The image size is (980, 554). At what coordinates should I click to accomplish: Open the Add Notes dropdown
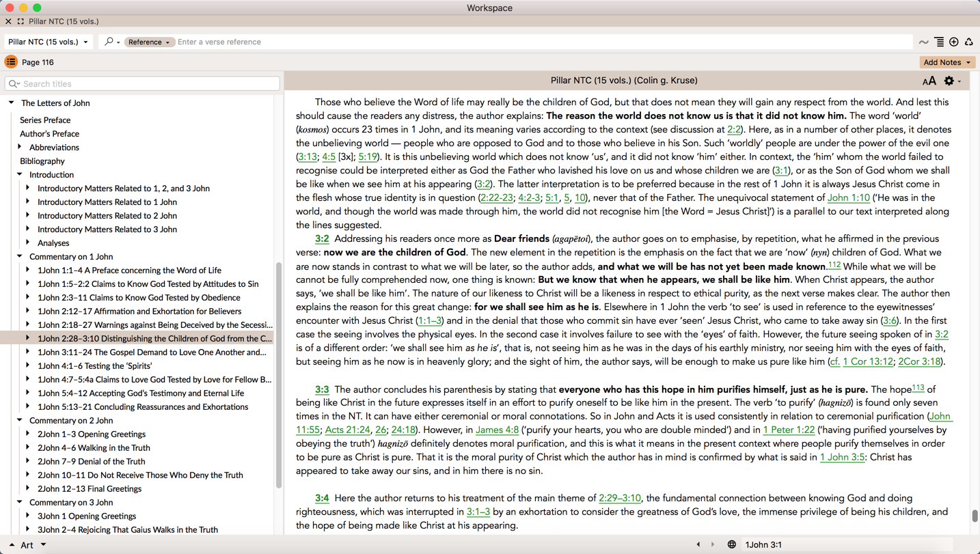947,62
